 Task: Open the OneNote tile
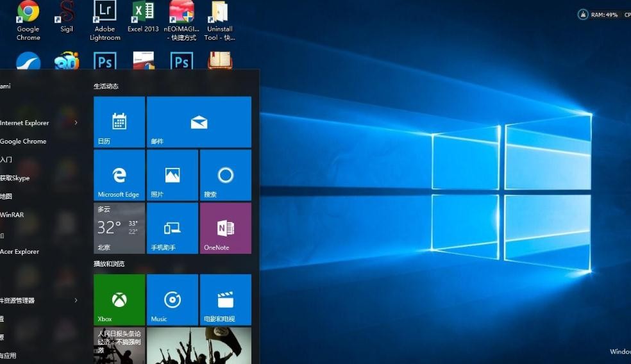click(226, 228)
